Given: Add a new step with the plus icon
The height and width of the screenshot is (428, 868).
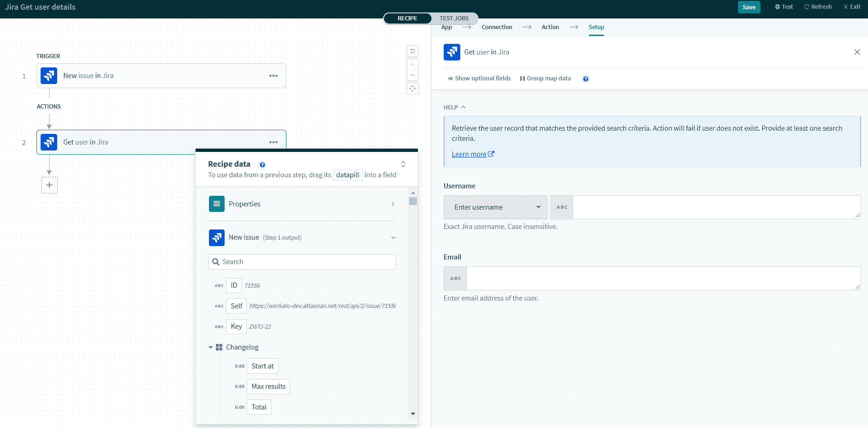Looking at the screenshot, I should point(49,185).
